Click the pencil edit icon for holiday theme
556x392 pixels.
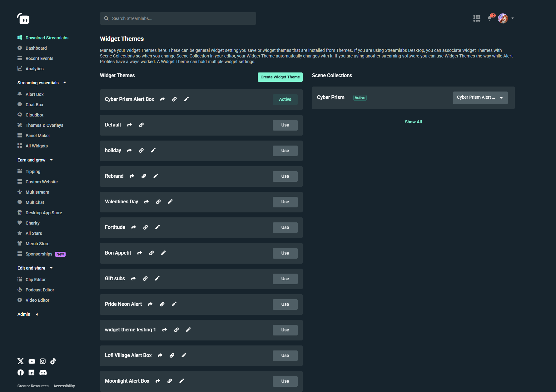point(153,151)
